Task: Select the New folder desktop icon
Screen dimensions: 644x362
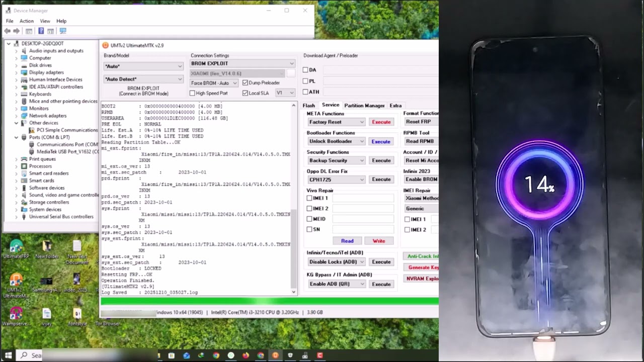Action: [x=47, y=249]
